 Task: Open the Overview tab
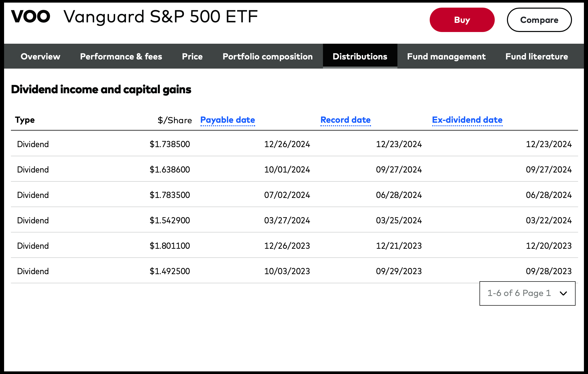pyautogui.click(x=40, y=56)
